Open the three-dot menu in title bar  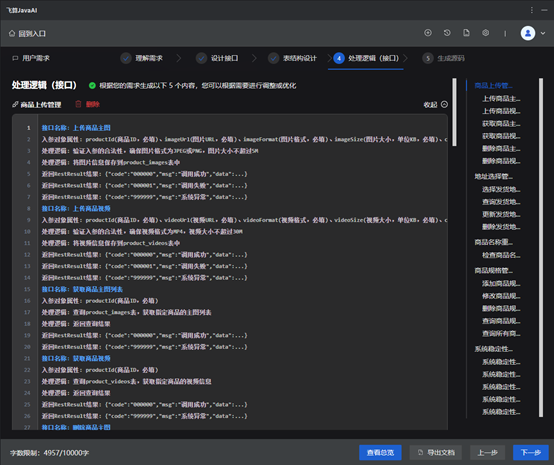coord(531,10)
